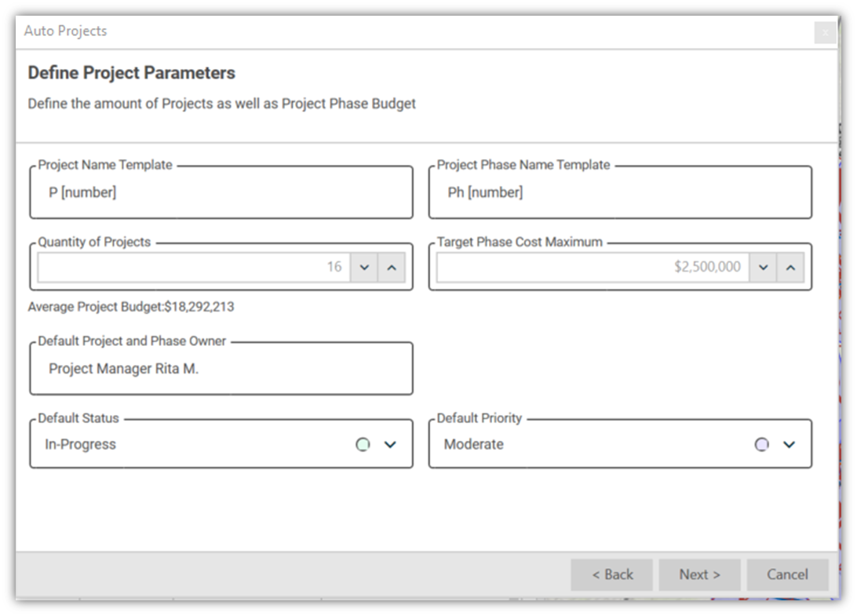
Task: Select the Quantity of Projects value box
Action: (193, 267)
